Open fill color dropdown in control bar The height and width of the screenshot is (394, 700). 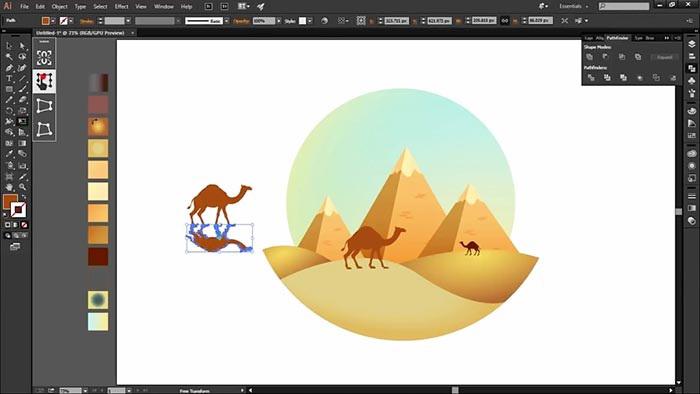click(53, 21)
